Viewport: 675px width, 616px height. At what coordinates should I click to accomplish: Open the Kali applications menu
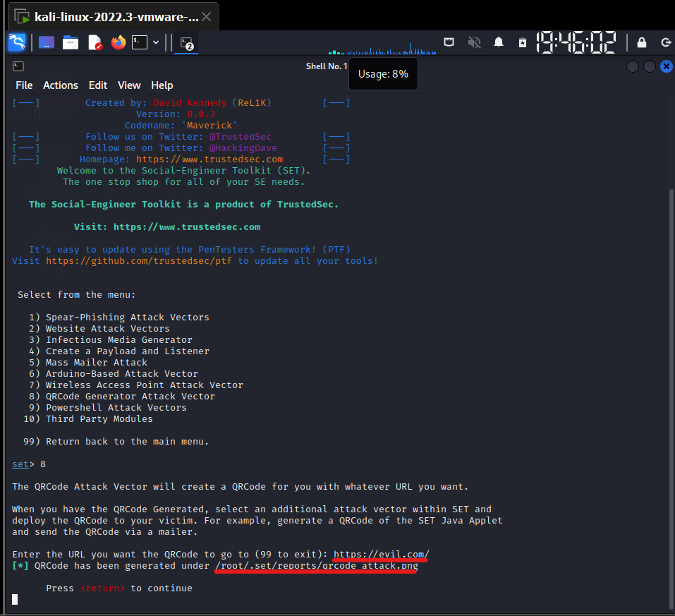[16, 42]
